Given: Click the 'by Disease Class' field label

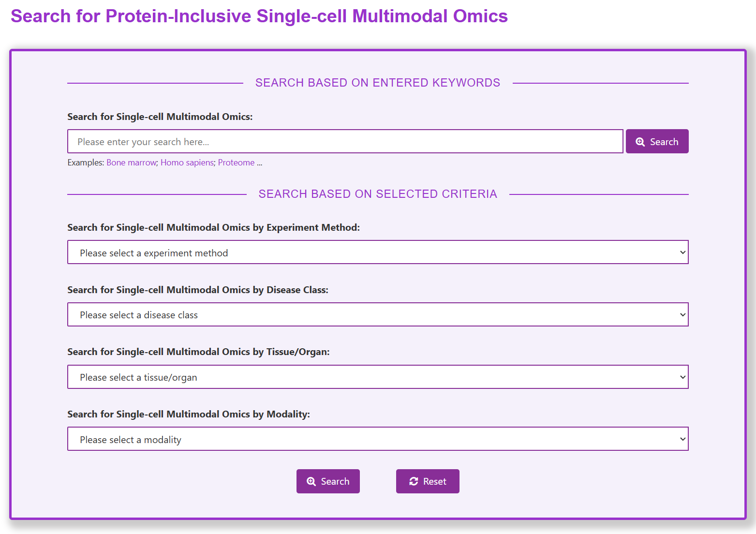Looking at the screenshot, I should pyautogui.click(x=198, y=290).
